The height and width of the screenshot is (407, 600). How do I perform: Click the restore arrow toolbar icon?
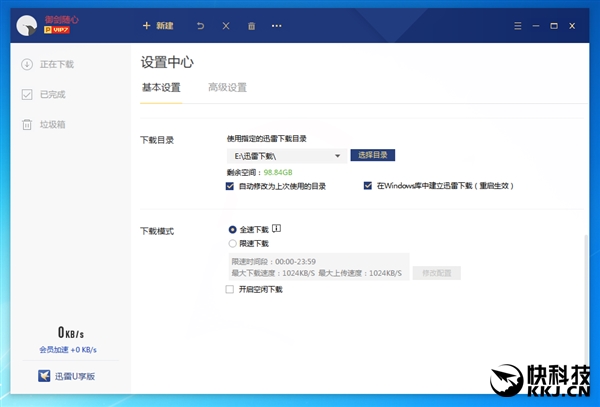[x=201, y=26]
